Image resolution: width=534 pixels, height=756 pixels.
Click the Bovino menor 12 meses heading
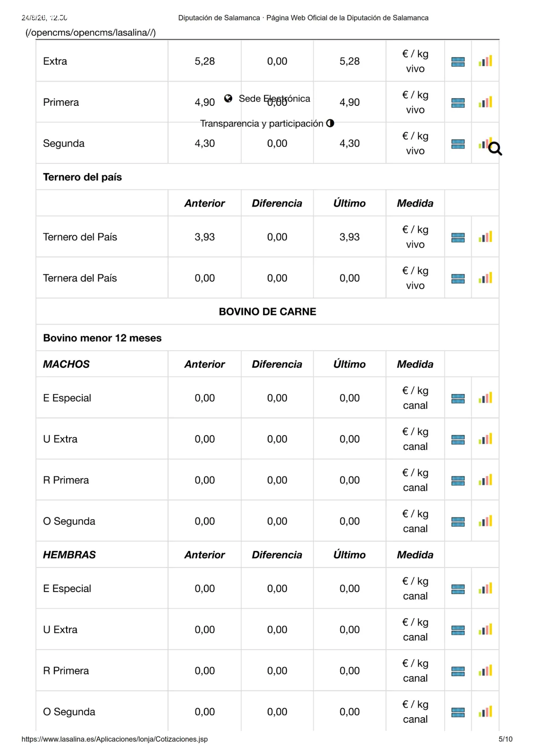(102, 338)
